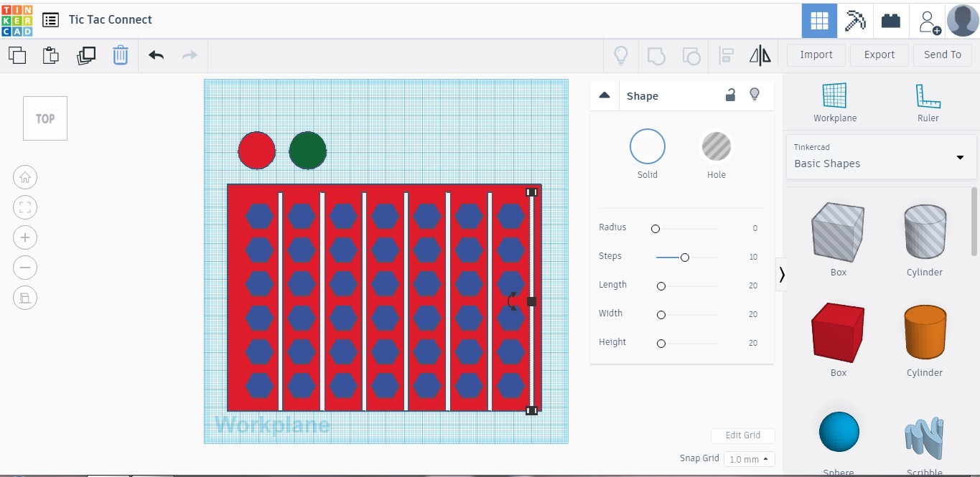Click the Align tool icon
The image size is (980, 477).
coord(726,55)
